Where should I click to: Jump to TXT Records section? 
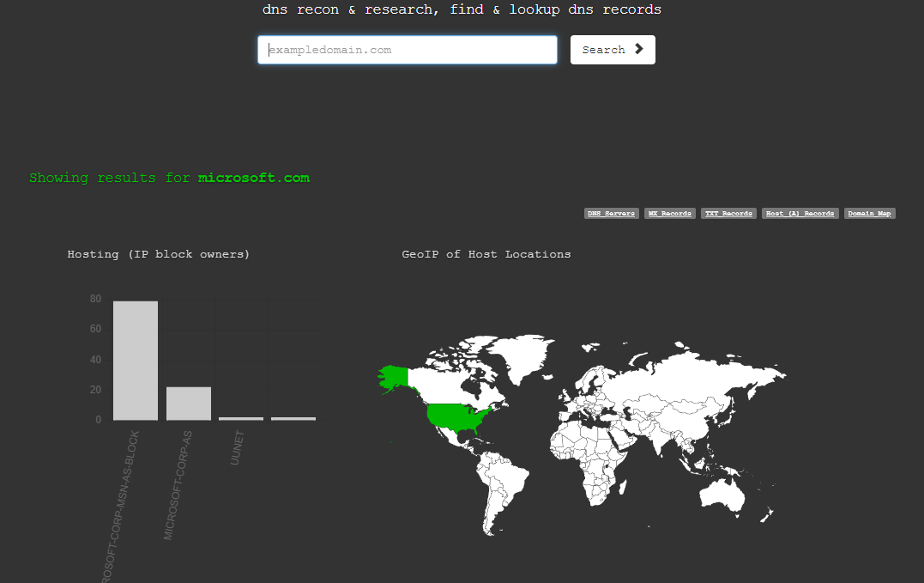(x=728, y=214)
